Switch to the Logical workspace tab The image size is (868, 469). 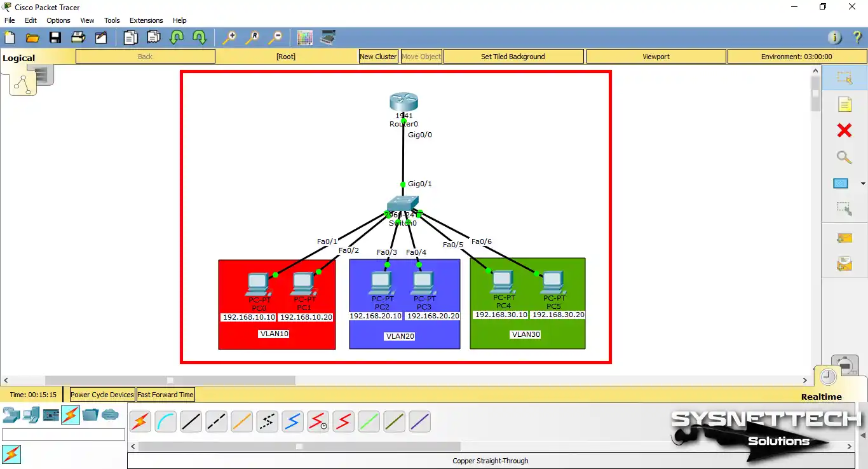pos(19,58)
